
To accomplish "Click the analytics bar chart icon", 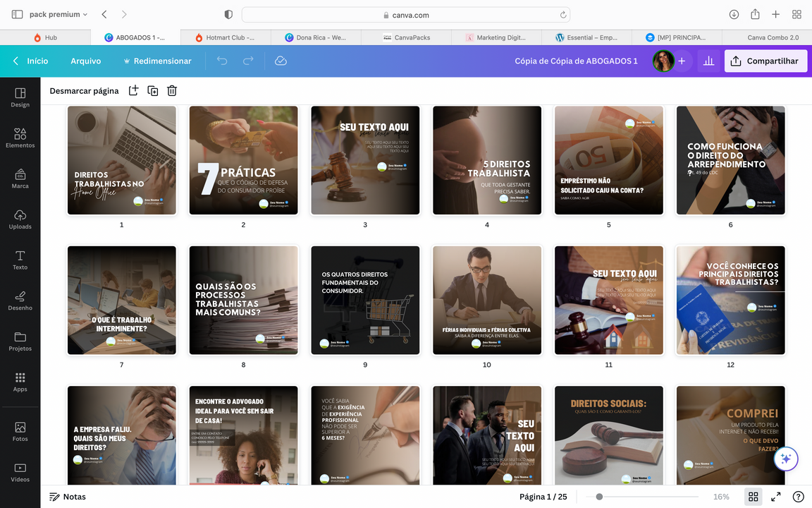I will [708, 61].
